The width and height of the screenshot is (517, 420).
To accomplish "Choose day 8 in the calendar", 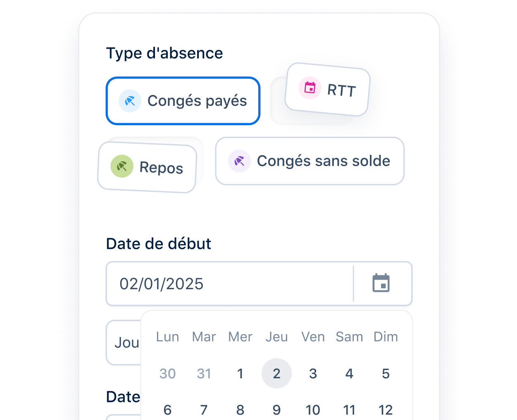I will pos(240,410).
